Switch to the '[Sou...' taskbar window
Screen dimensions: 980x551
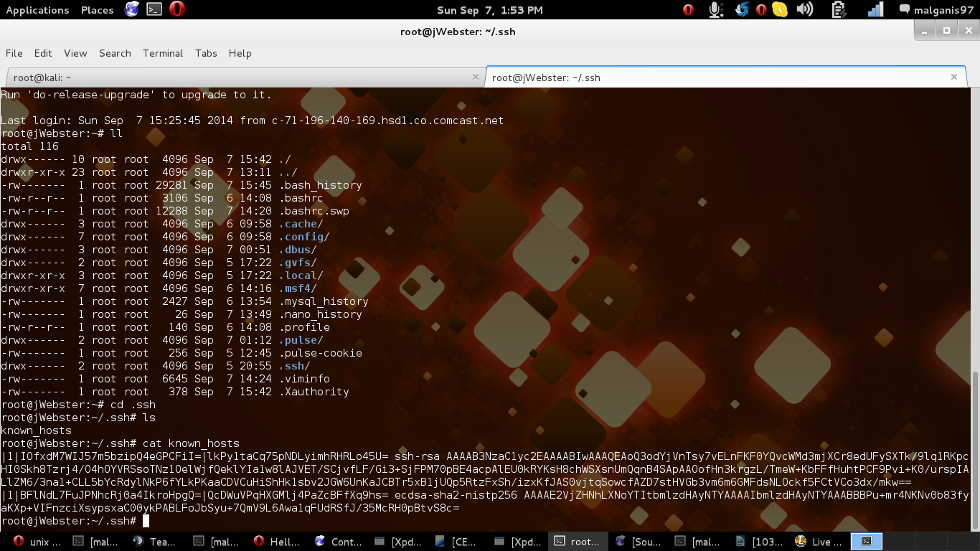tap(638, 542)
